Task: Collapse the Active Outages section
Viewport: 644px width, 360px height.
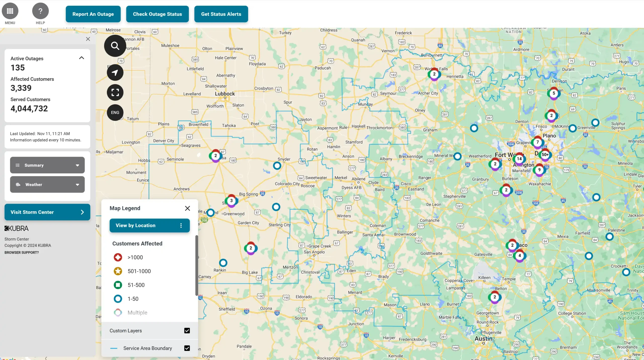Action: click(82, 58)
